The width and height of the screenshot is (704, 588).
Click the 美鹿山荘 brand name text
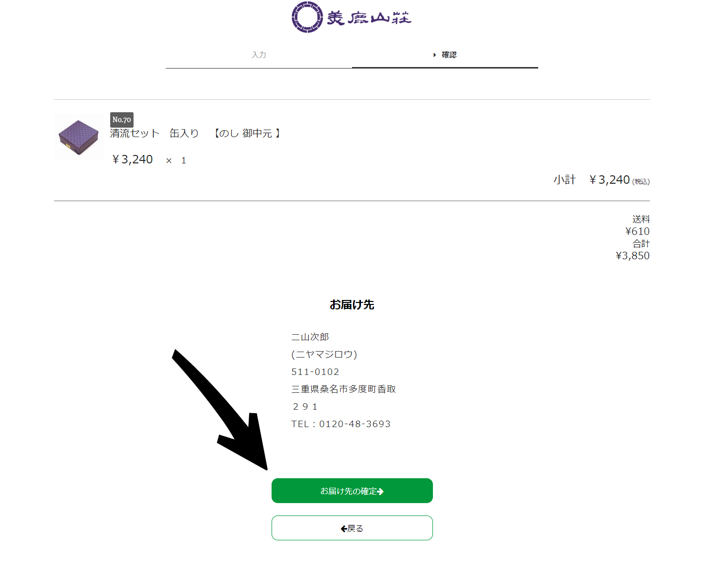369,18
